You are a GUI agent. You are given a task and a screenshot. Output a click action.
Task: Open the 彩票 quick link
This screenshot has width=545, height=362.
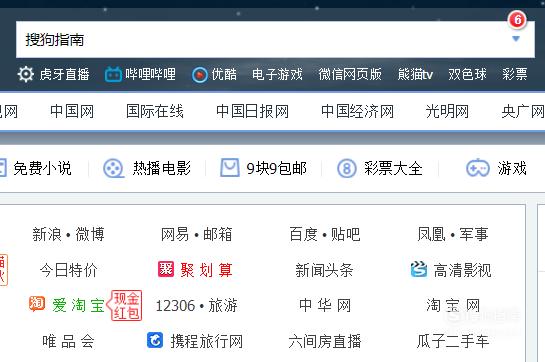pyautogui.click(x=514, y=74)
